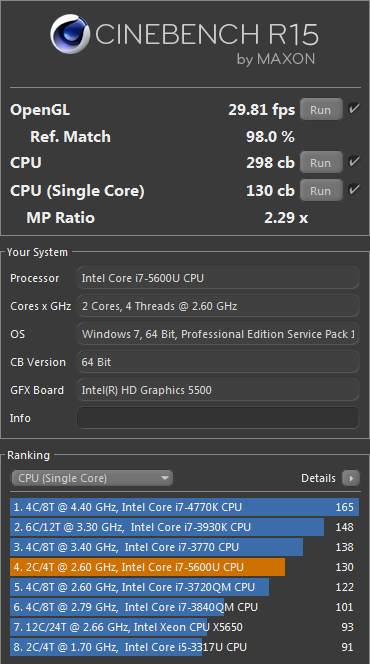Click the GFX Board field
Image resolution: width=370 pixels, height=664 pixels.
pos(218,390)
